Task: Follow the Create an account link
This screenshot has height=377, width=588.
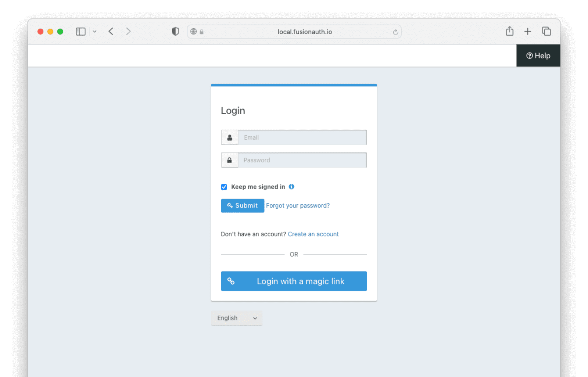Action: 313,234
